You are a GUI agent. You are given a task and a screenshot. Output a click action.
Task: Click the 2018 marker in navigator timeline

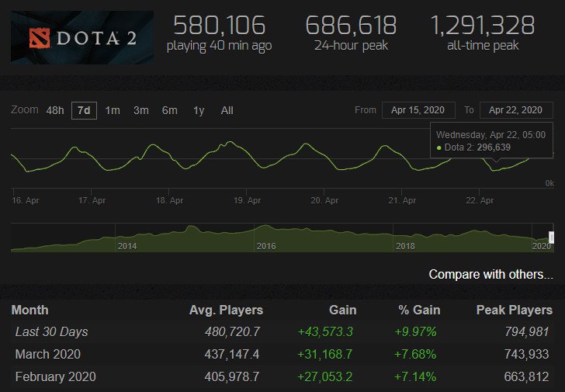(405, 246)
